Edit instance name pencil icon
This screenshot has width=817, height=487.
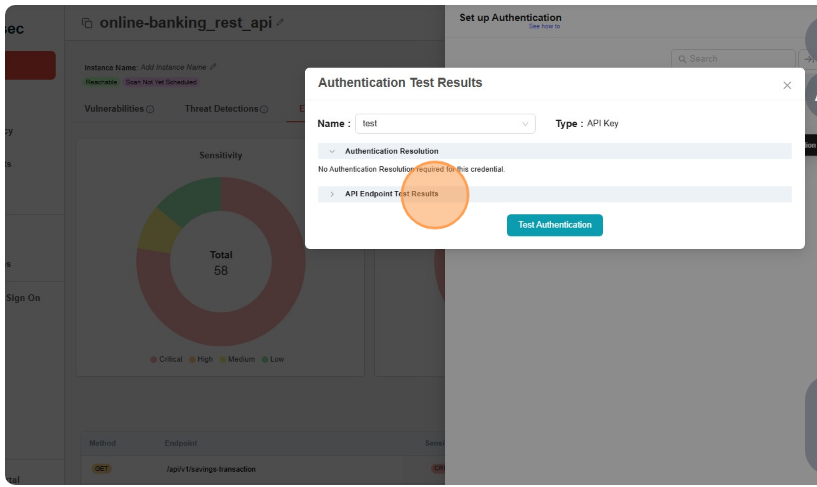click(x=213, y=67)
